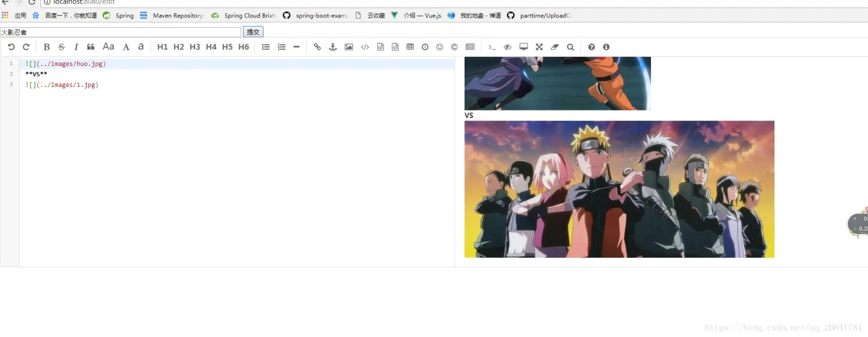Redo the last undone edit
This screenshot has height=337, width=868.
(x=26, y=47)
